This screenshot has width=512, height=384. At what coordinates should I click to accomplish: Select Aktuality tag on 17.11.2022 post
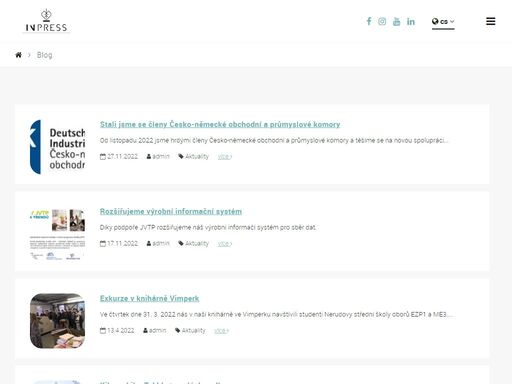pyautogui.click(x=197, y=243)
